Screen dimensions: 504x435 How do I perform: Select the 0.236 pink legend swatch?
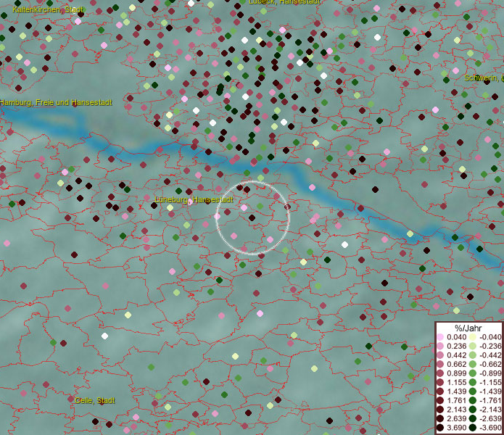click(x=440, y=346)
